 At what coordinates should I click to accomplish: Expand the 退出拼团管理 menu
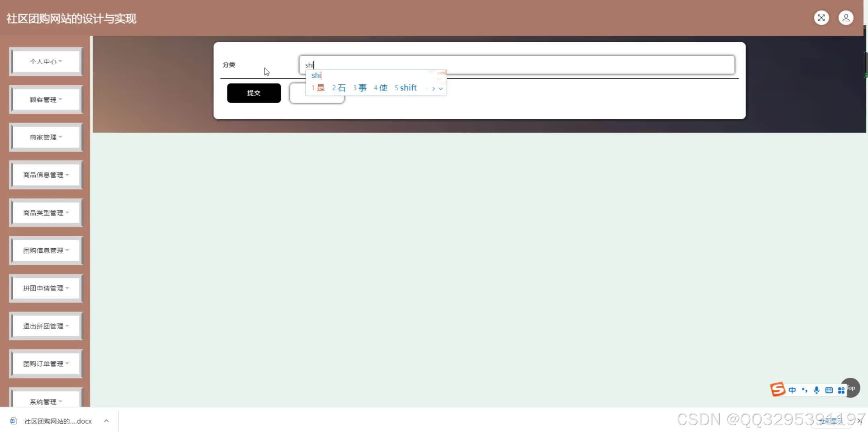pos(46,326)
